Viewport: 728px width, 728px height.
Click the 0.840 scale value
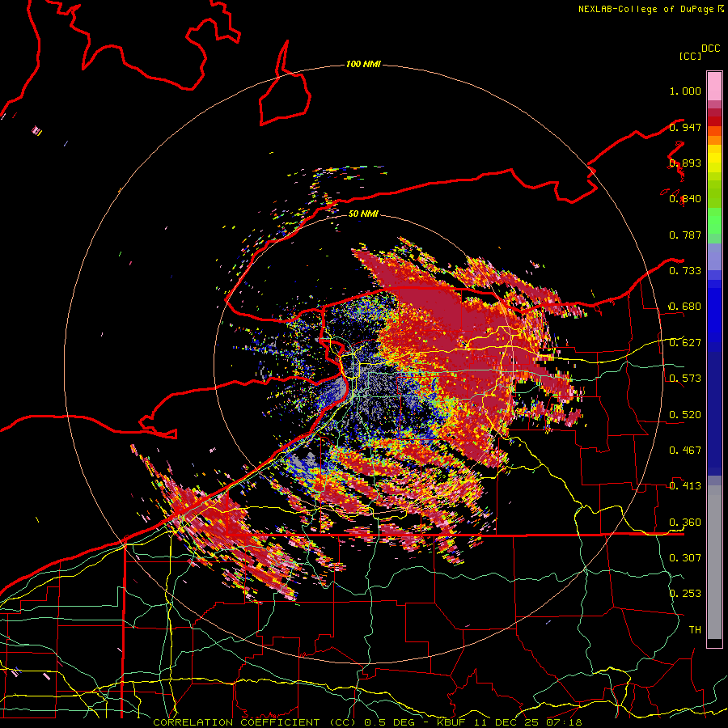[685, 199]
